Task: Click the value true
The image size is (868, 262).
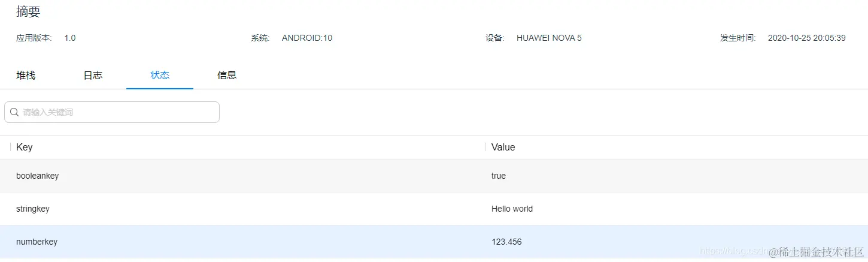Action: tap(499, 176)
